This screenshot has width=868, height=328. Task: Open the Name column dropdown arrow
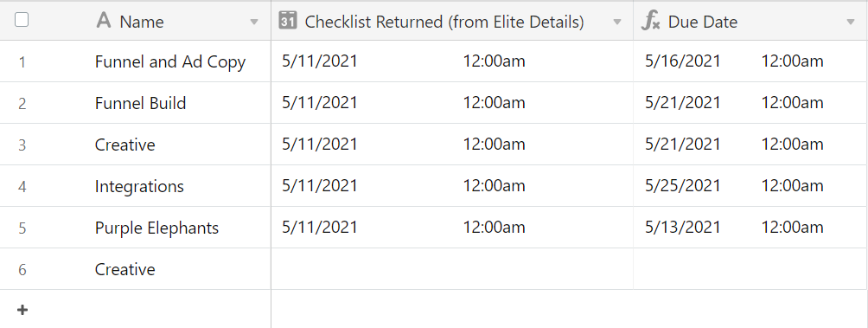pyautogui.click(x=254, y=23)
